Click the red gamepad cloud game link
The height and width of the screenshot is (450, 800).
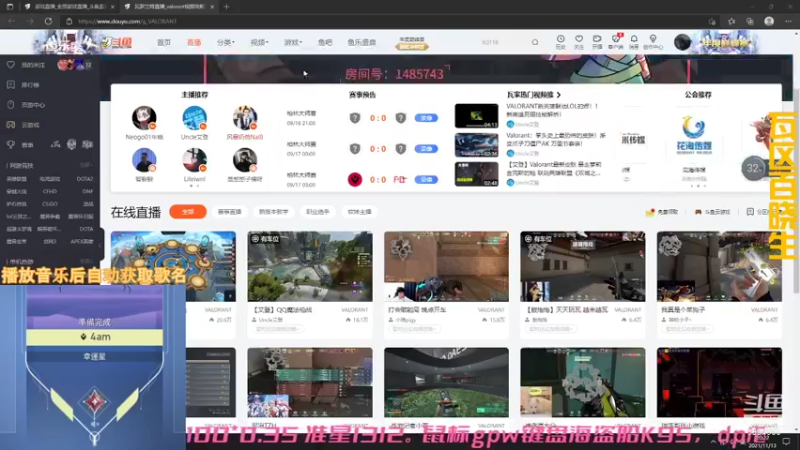(x=712, y=212)
